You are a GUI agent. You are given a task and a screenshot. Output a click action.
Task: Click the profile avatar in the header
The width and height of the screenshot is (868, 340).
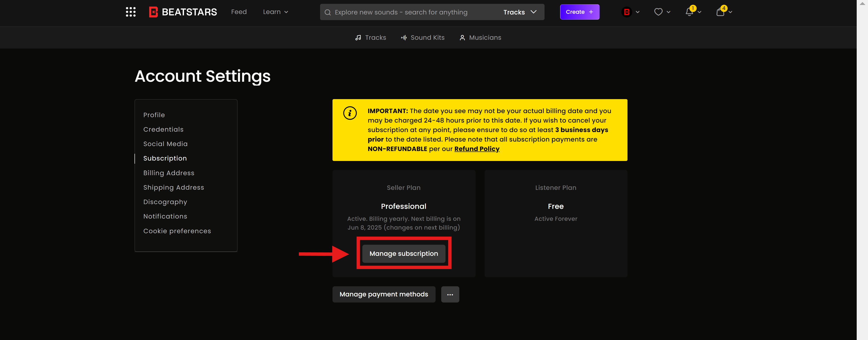click(x=626, y=12)
